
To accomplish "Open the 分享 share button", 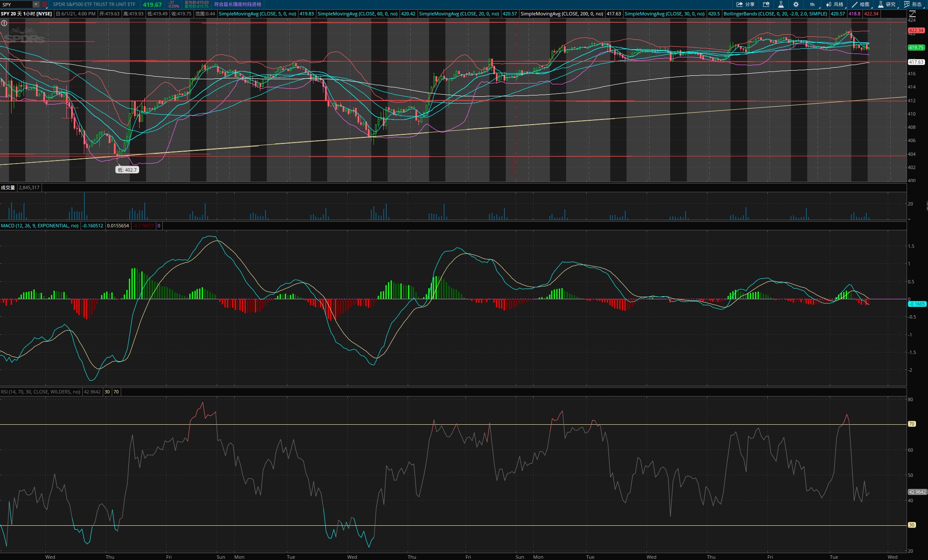I will 745,4.
